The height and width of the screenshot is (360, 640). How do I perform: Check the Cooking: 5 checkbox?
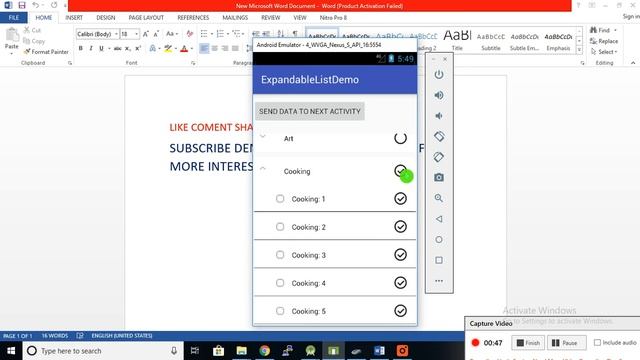pyautogui.click(x=280, y=311)
